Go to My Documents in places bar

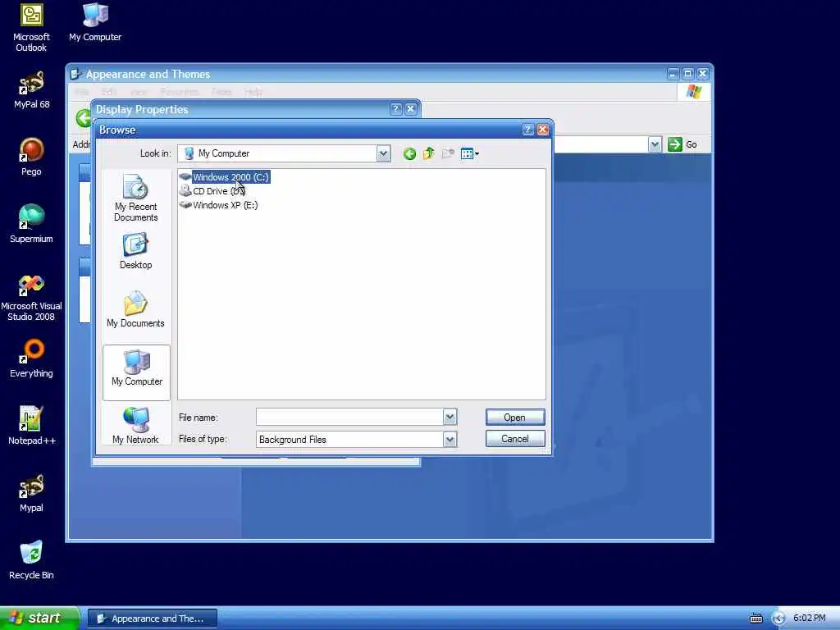(135, 309)
